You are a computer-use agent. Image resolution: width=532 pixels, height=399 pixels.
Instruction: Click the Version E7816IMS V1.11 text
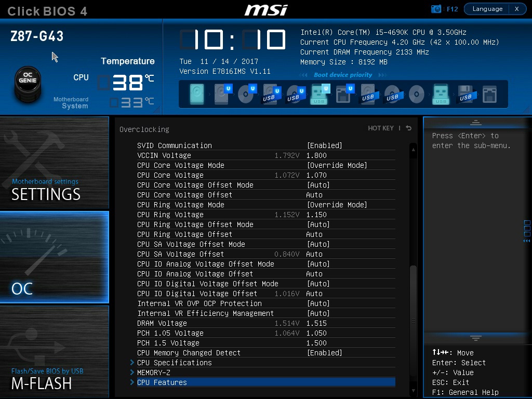(224, 71)
